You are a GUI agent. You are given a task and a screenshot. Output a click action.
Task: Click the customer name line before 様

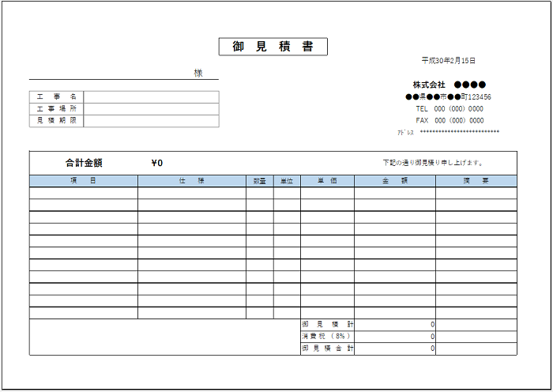pyautogui.click(x=111, y=73)
